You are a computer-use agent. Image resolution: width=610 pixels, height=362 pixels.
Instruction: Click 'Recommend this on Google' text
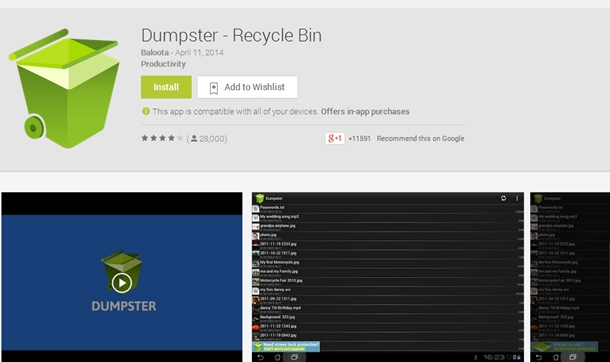(420, 138)
